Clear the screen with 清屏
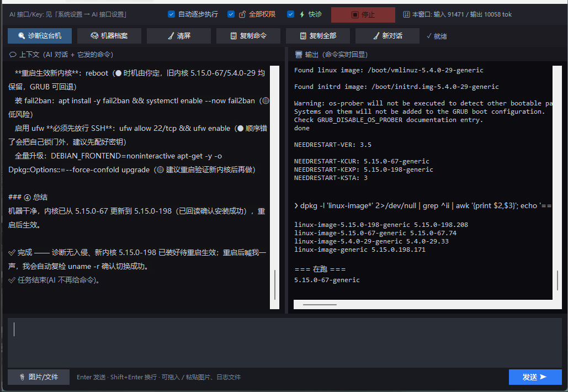 179,36
